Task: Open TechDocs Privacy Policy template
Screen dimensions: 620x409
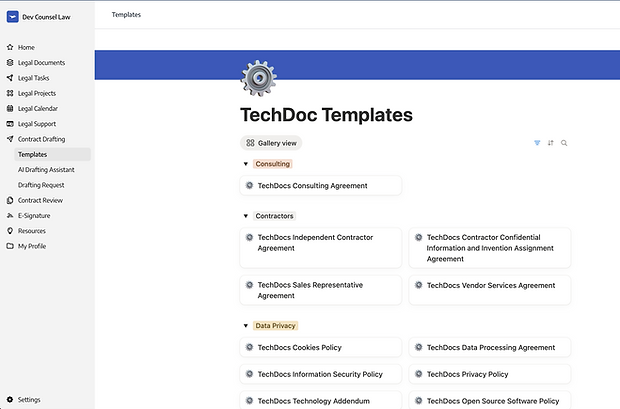Action: tap(490, 374)
